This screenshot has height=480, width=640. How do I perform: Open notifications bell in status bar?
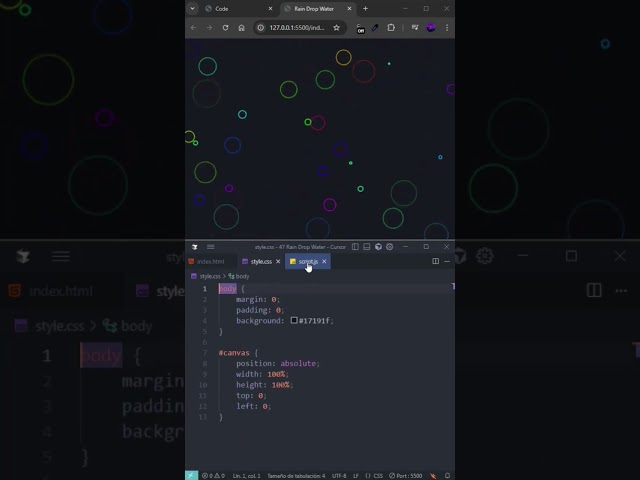(x=447, y=476)
